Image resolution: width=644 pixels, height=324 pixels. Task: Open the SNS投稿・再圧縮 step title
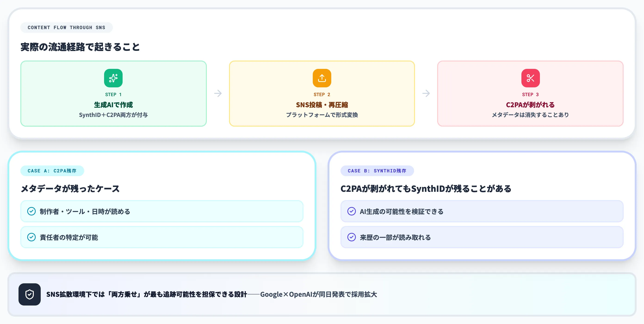(x=322, y=105)
